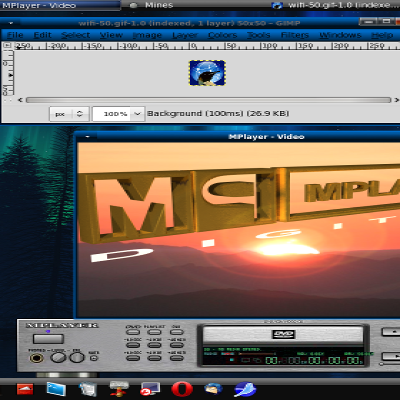Image resolution: width=400 pixels, height=400 pixels.
Task: Launch Opera from the dock
Action: 182,389
